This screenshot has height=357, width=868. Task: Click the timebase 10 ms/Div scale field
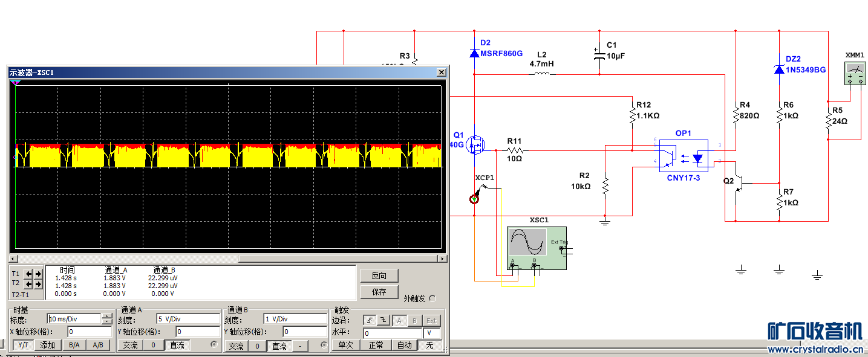pyautogui.click(x=74, y=319)
